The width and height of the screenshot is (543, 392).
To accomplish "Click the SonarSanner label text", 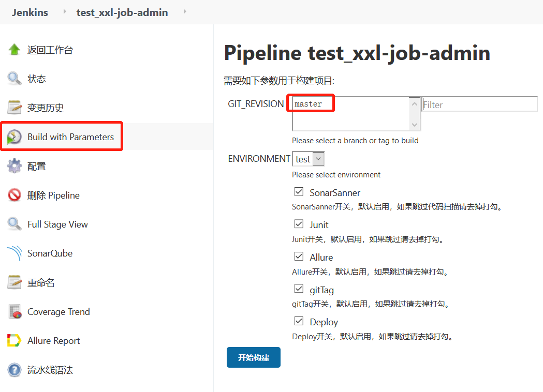I will [335, 193].
